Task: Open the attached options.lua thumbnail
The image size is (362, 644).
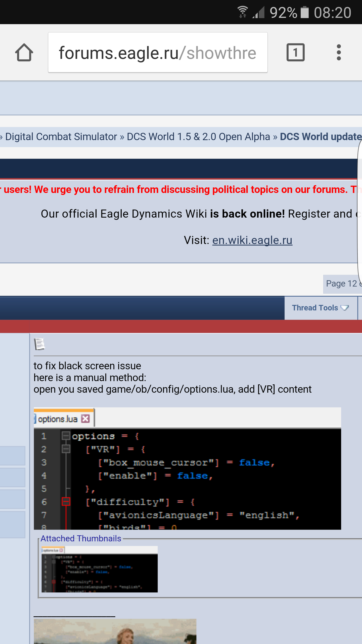Action: tap(100, 569)
